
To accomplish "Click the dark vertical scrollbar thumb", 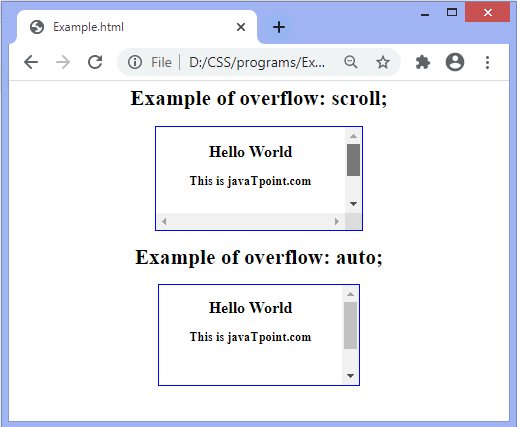I will [353, 160].
